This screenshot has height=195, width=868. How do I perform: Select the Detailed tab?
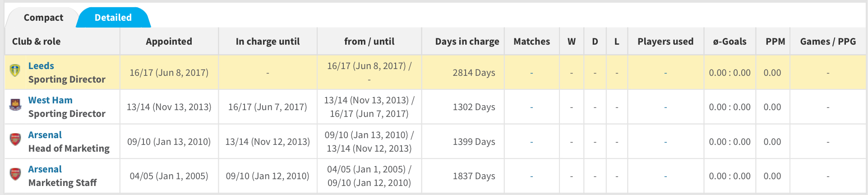pyautogui.click(x=113, y=18)
